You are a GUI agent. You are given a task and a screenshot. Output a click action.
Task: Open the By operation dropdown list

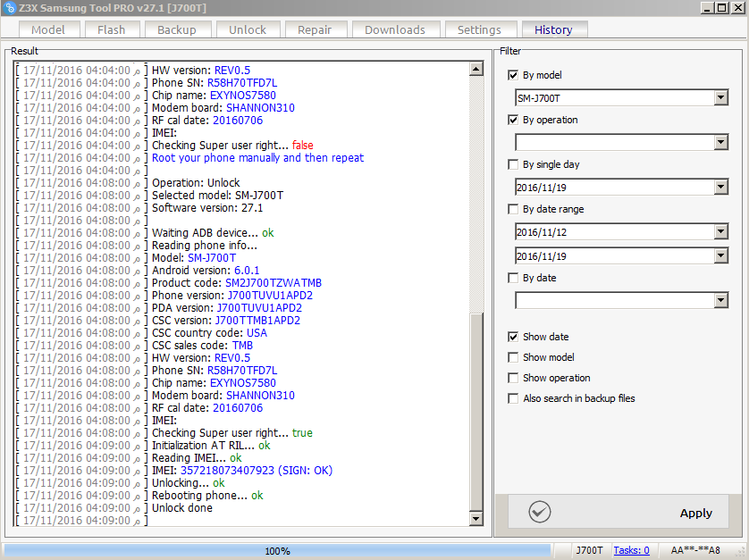click(x=720, y=142)
